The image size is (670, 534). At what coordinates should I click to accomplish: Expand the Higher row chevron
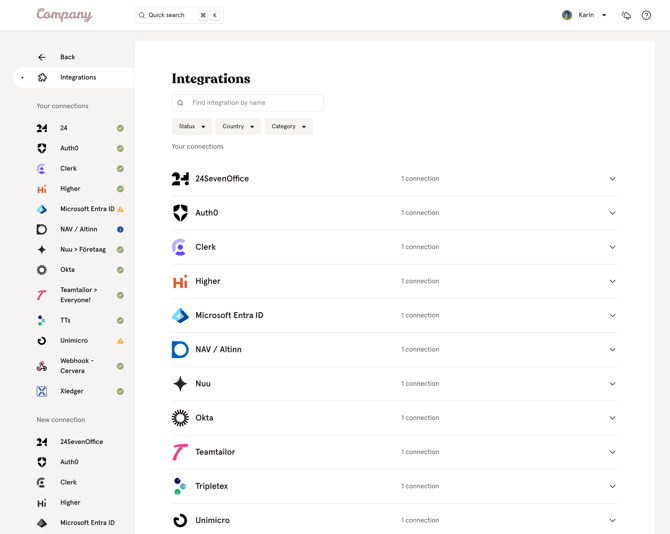pyautogui.click(x=612, y=282)
